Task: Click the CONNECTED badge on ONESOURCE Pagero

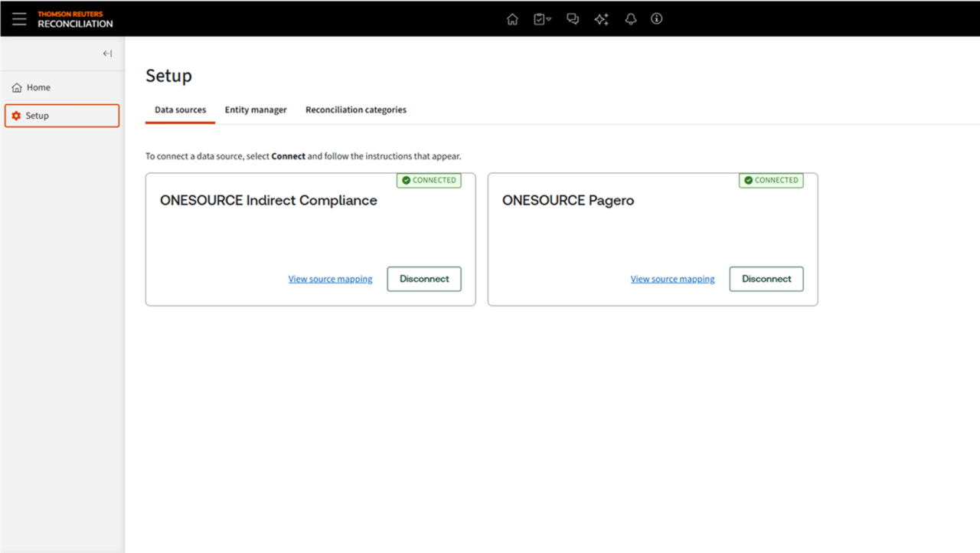Action: [771, 180]
